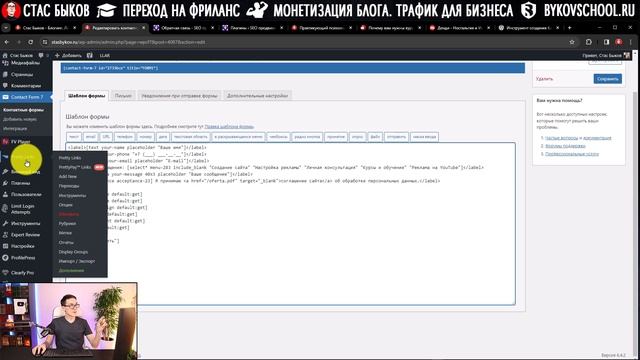The width and height of the screenshot is (640, 360).
Task: Insert a в раскрывающемся меню tag
Action: [x=238, y=137]
